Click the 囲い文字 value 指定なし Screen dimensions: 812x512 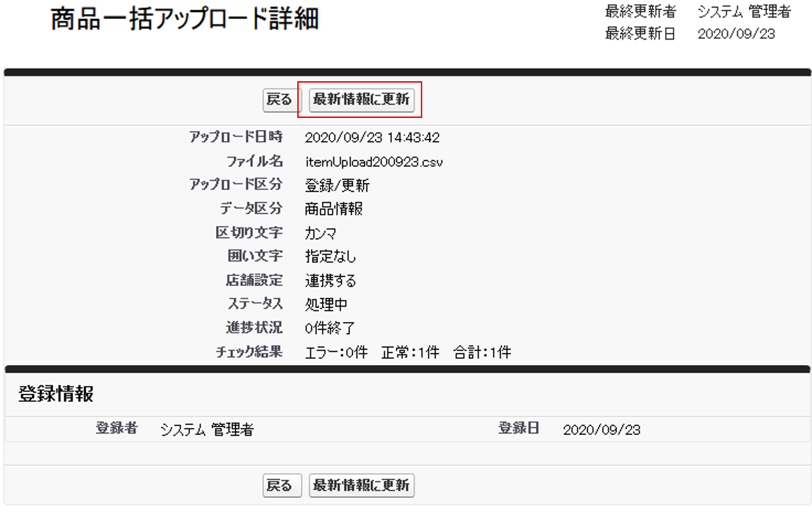pyautogui.click(x=330, y=257)
